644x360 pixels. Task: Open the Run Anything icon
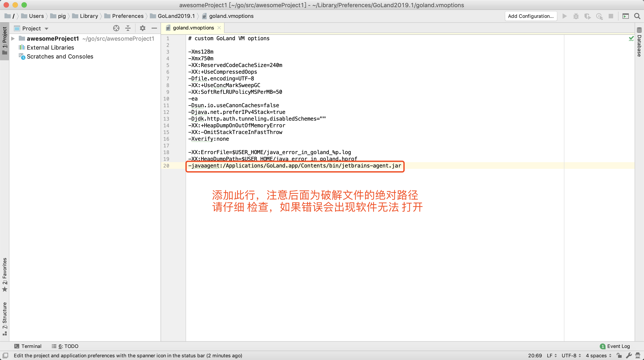(625, 16)
